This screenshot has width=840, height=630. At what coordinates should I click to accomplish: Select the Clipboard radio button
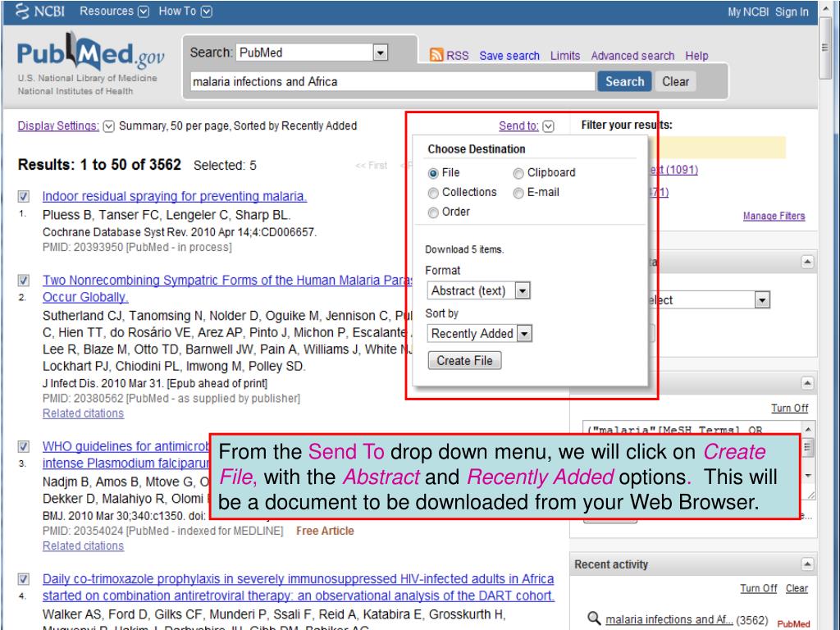click(x=518, y=173)
